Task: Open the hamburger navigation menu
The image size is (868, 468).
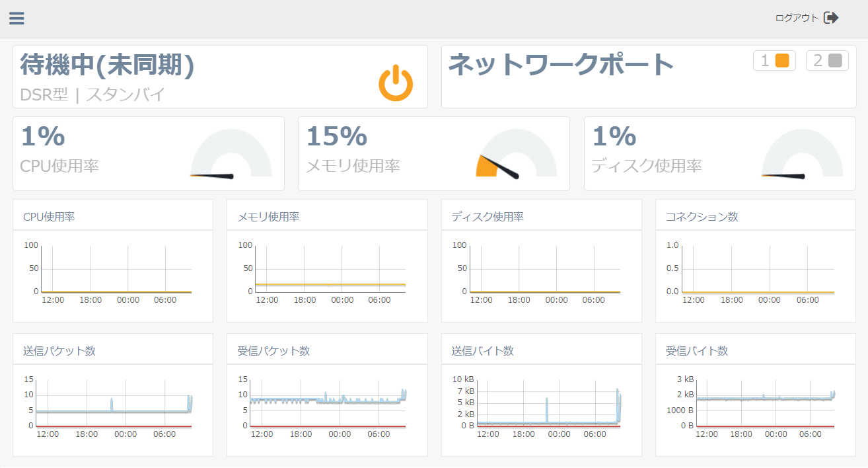Action: [x=17, y=18]
